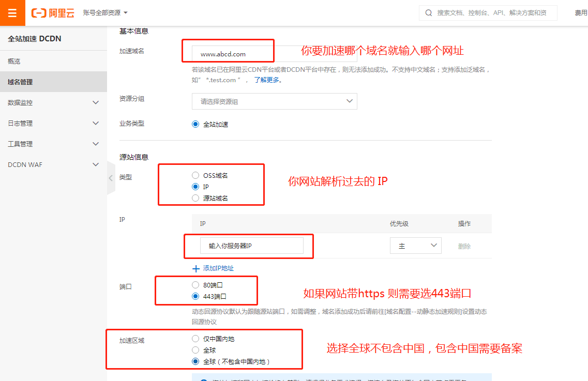Screen dimensions: 588x381
Task: Select 全球 acceleration region option
Action: [195, 350]
